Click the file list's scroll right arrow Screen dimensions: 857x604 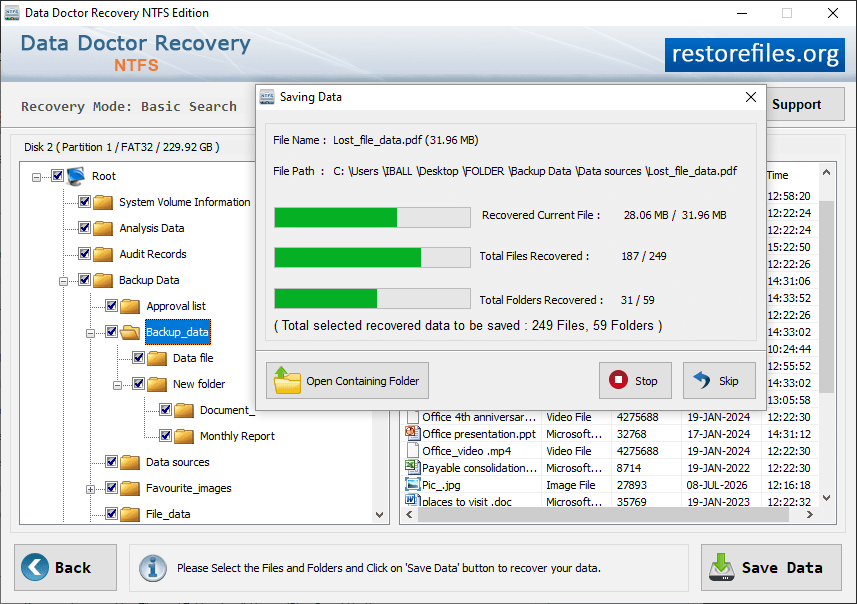809,514
